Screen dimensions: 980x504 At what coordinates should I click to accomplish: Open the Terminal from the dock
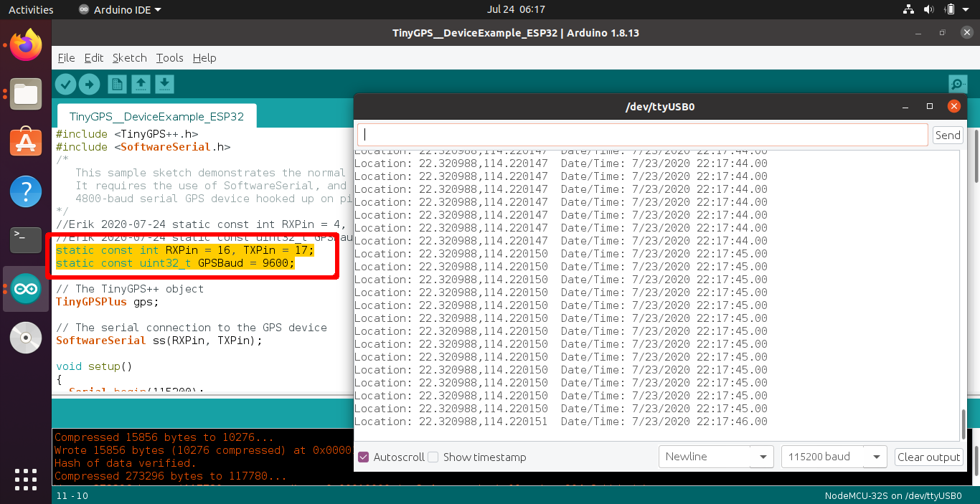pos(25,241)
